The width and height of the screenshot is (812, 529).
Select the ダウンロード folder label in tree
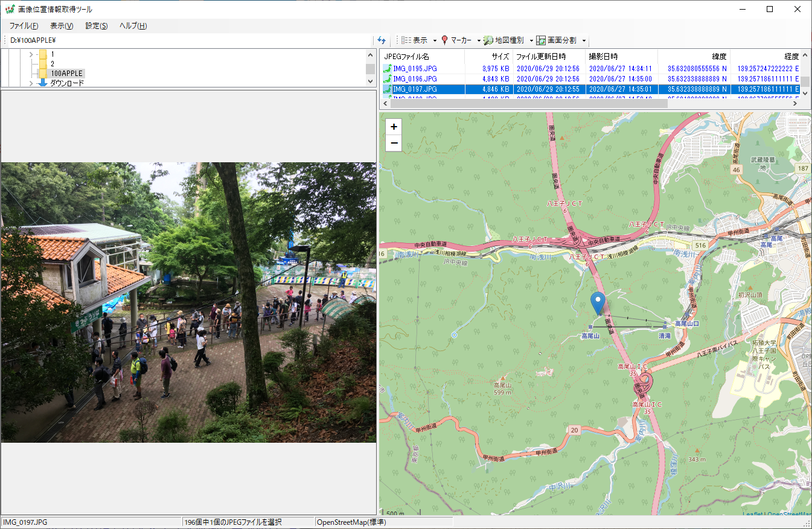(67, 83)
